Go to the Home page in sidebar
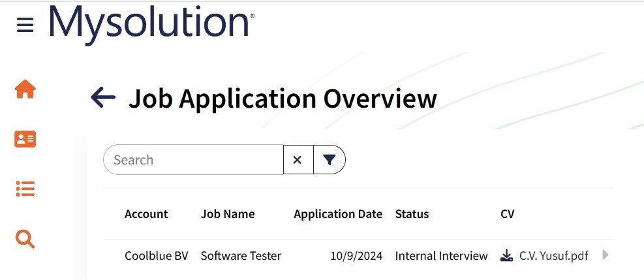This screenshot has width=644, height=280. tap(25, 89)
